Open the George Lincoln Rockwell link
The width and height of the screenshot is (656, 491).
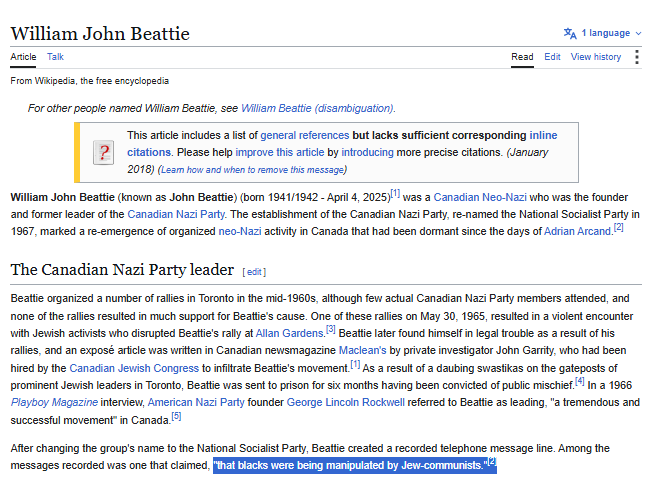pyautogui.click(x=346, y=402)
